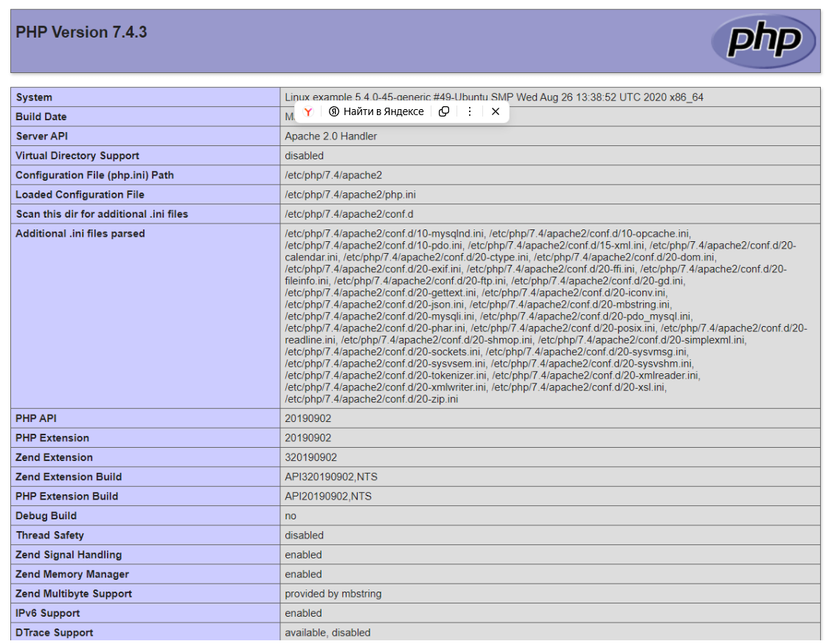
Task: Click the 'IPv6 Support' label
Action: point(48,614)
